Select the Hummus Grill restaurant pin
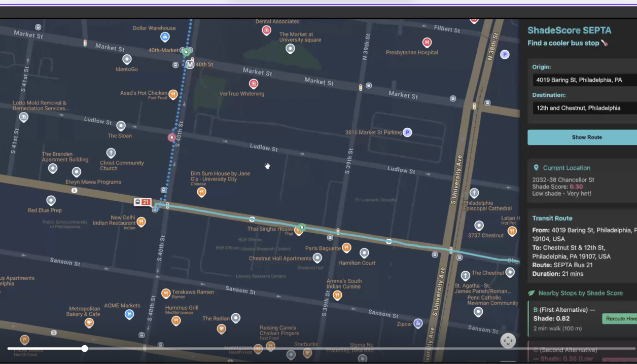This screenshot has width=637, height=364. point(176,320)
